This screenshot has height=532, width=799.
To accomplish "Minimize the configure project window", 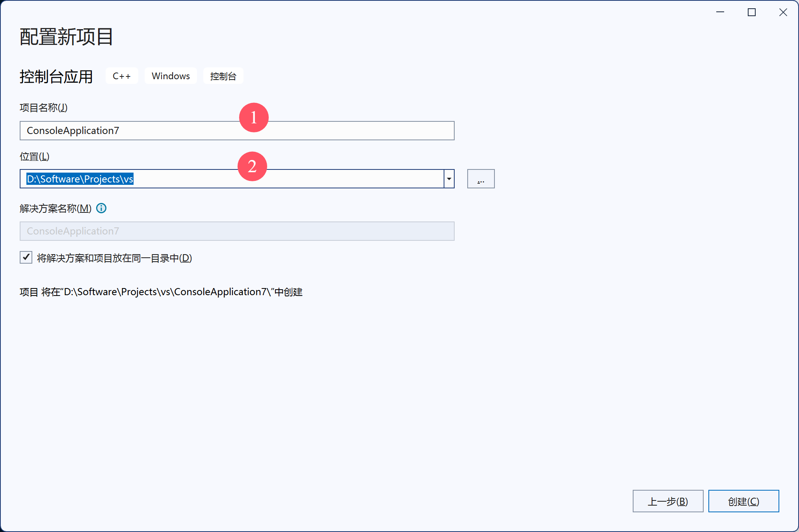I will click(x=720, y=12).
